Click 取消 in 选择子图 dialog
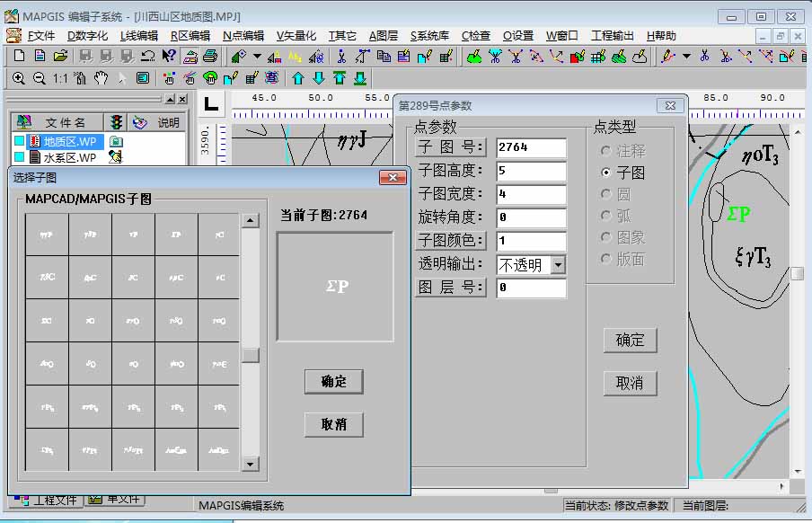 (333, 425)
